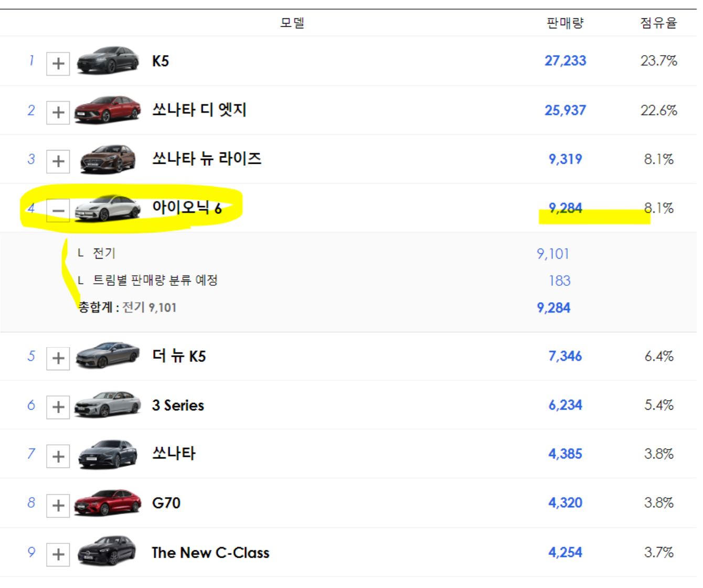
Task: Open the 아이오닉 6 model link
Action: click(x=187, y=208)
